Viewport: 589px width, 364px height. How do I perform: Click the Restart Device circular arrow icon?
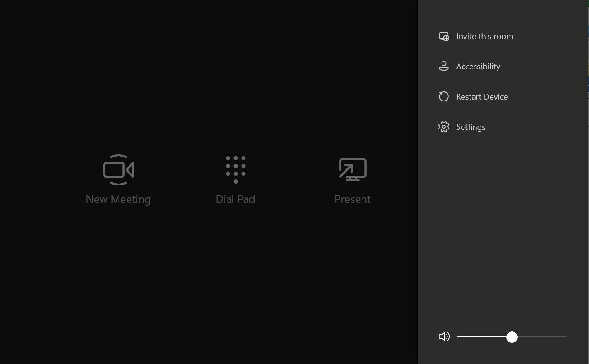(x=443, y=96)
